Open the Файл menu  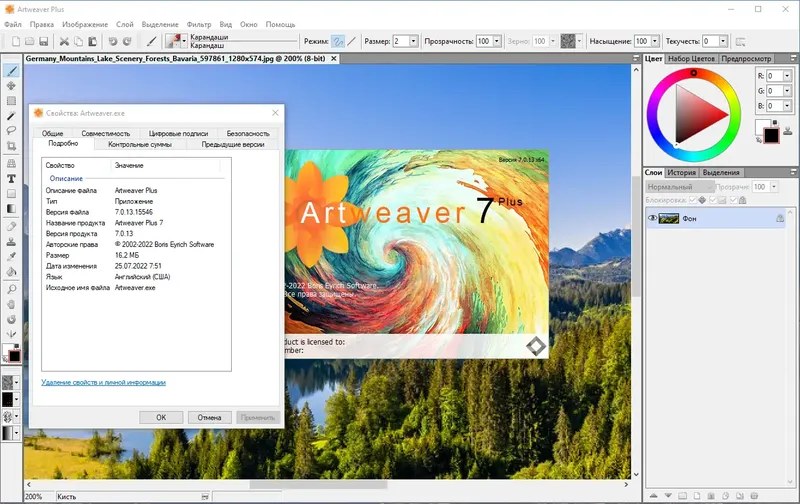coord(13,24)
